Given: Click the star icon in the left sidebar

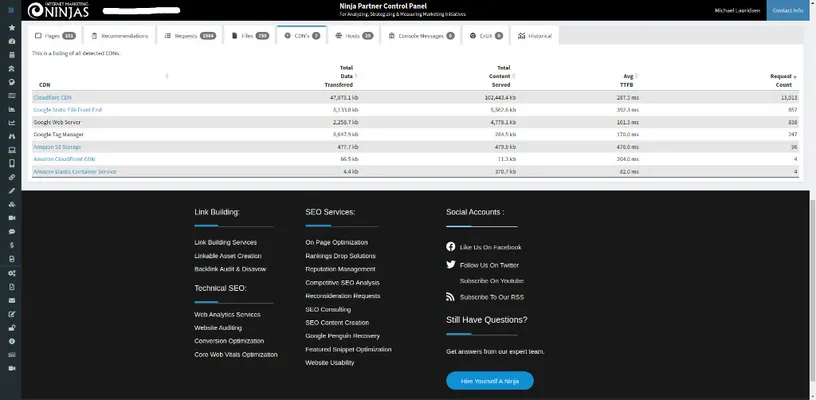Looking at the screenshot, I should [x=11, y=28].
